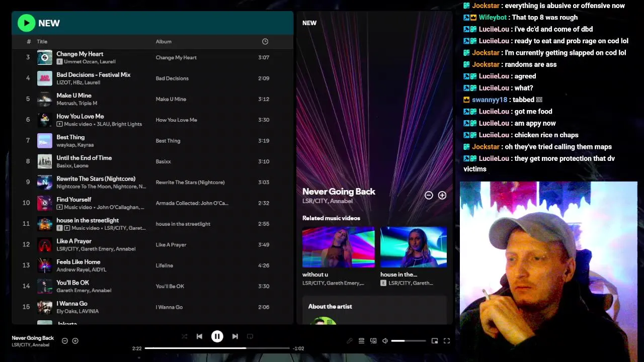Open the 'without u' related music video thumbnail
Image resolution: width=644 pixels, height=362 pixels.
339,247
